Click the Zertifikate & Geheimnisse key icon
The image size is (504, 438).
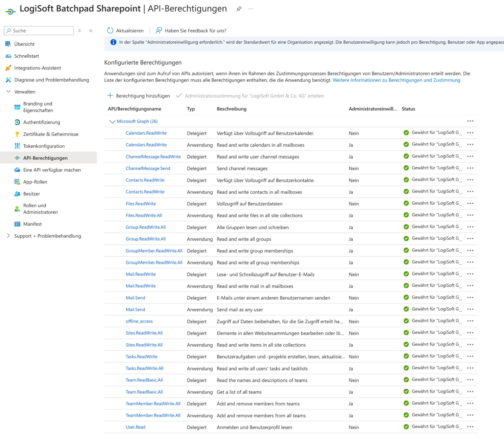(17, 134)
